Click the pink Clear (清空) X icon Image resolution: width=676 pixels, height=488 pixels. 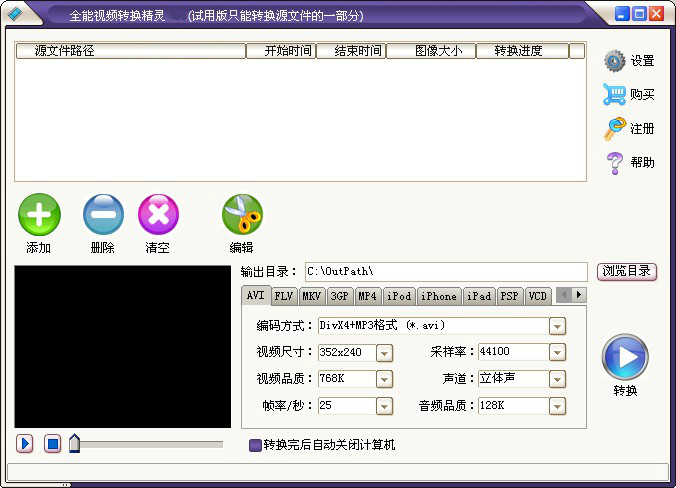(x=158, y=214)
